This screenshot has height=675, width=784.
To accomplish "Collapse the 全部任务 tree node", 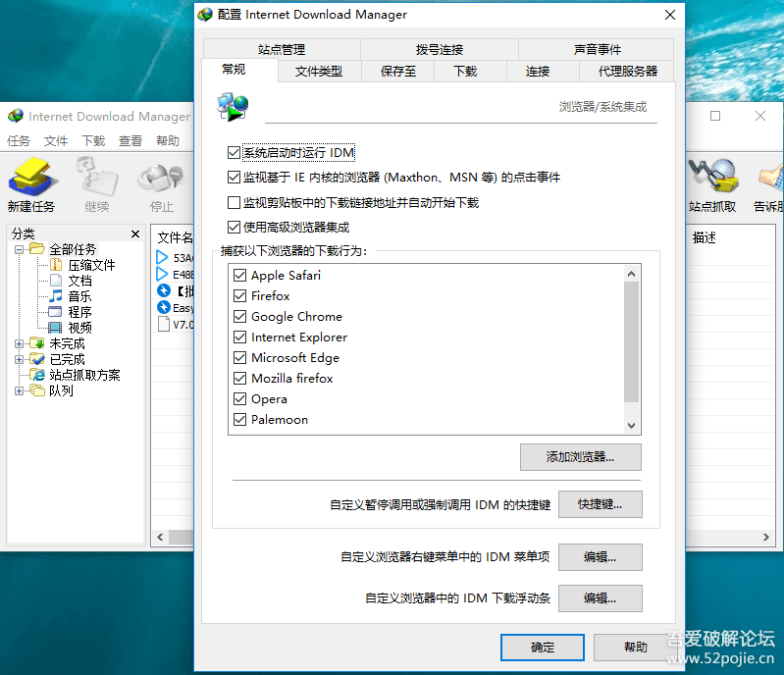I will click(x=19, y=249).
